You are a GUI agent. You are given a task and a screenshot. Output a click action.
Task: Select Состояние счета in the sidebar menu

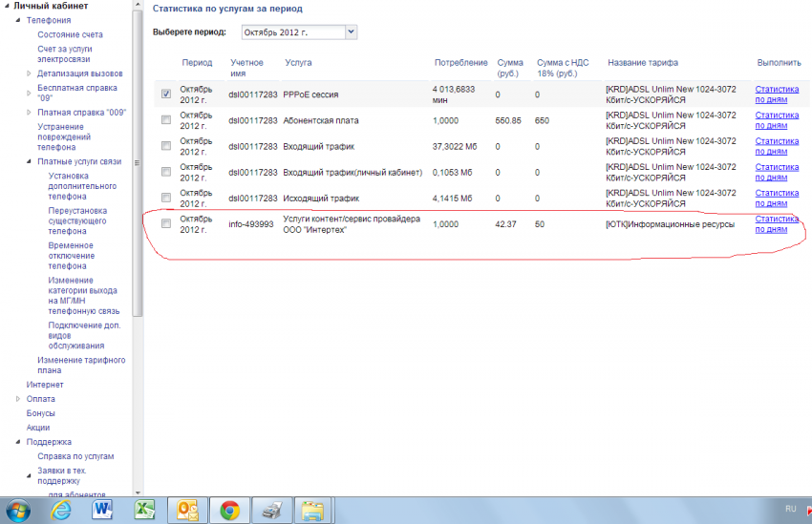(x=70, y=34)
